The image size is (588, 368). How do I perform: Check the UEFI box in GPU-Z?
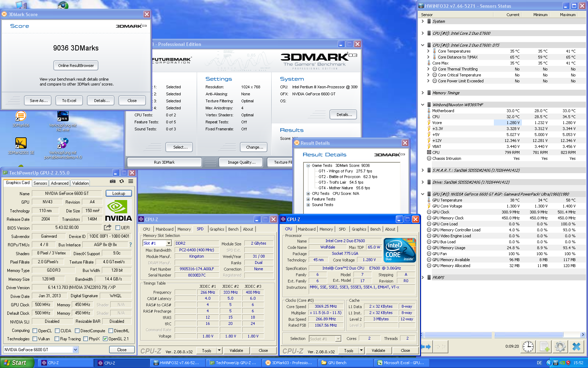pos(118,227)
